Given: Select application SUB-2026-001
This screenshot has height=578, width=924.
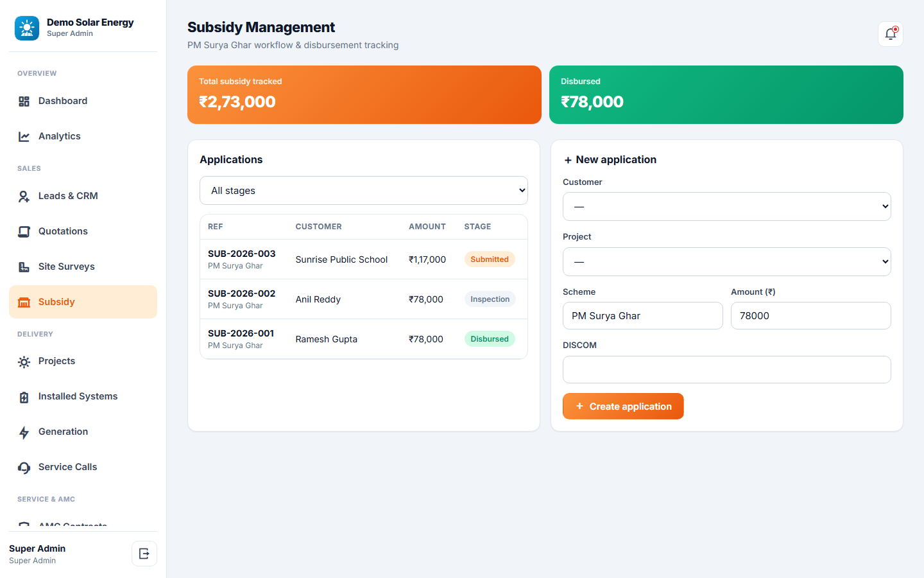Looking at the screenshot, I should 364,339.
